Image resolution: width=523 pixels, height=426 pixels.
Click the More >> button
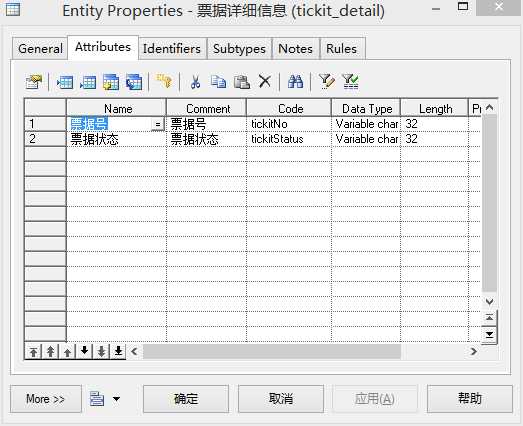tap(46, 399)
